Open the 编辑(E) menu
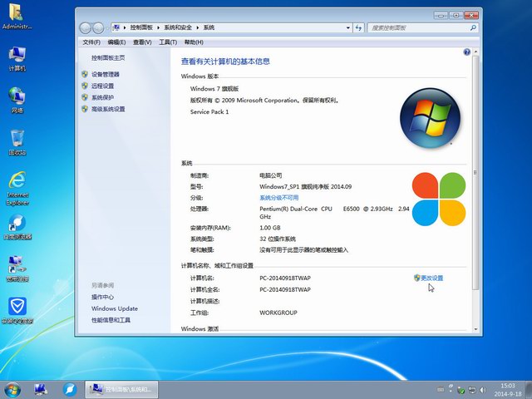 click(x=116, y=42)
